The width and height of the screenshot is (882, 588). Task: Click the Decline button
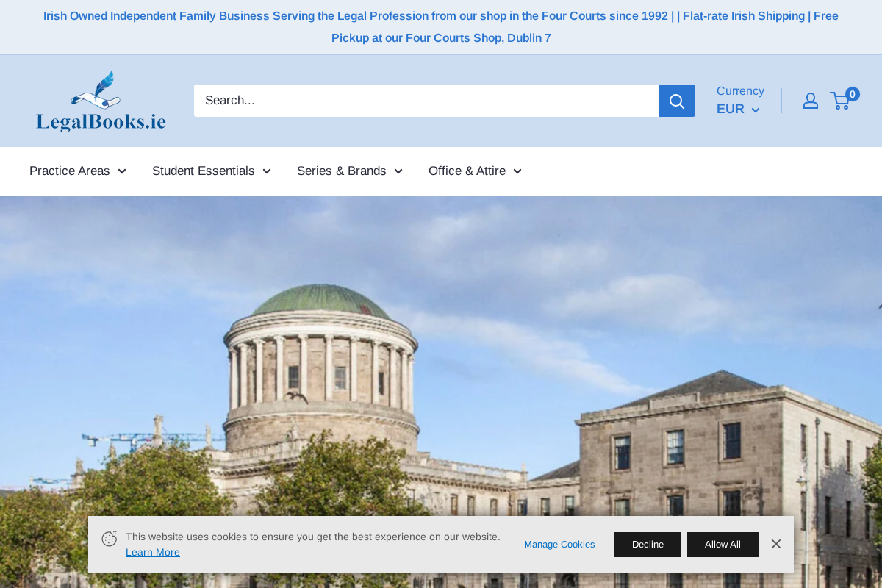click(x=648, y=544)
